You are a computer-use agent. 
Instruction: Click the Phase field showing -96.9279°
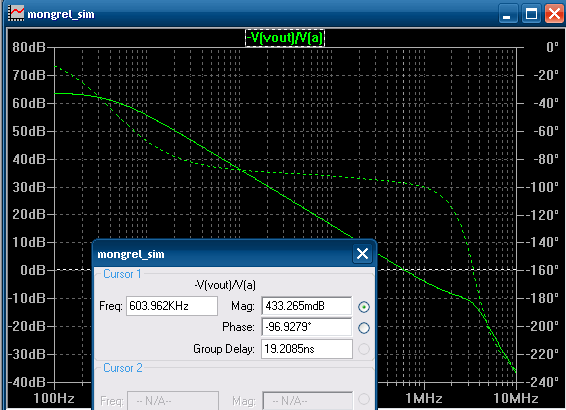tap(306, 327)
